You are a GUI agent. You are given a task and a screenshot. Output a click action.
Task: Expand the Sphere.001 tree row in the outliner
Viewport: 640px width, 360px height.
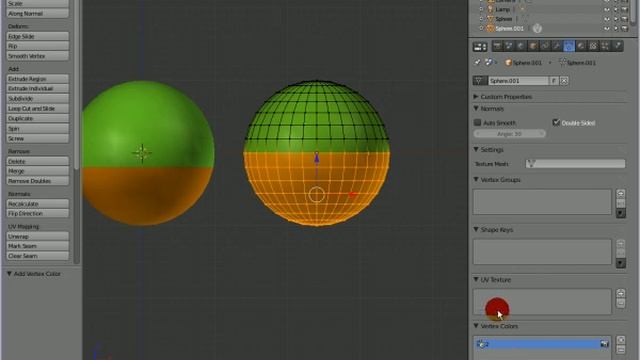pos(481,29)
